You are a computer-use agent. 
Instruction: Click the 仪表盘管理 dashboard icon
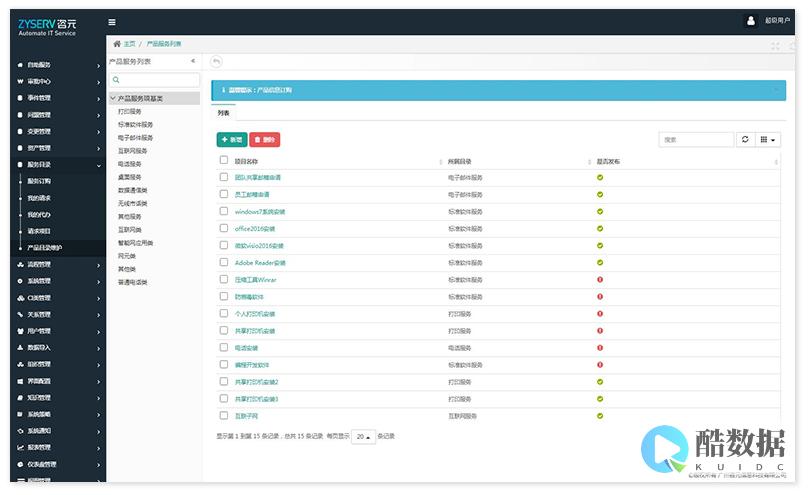click(20, 464)
